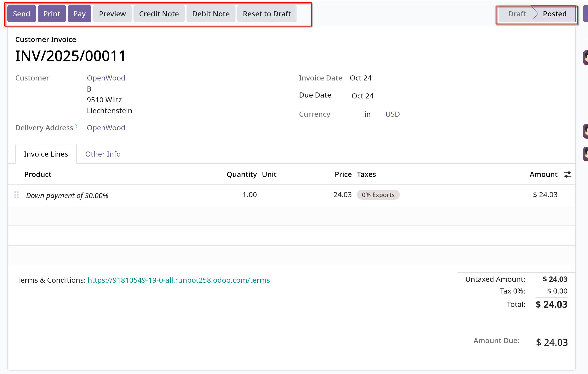This screenshot has height=374, width=588.
Task: Open the invoice Preview
Action: tap(112, 14)
